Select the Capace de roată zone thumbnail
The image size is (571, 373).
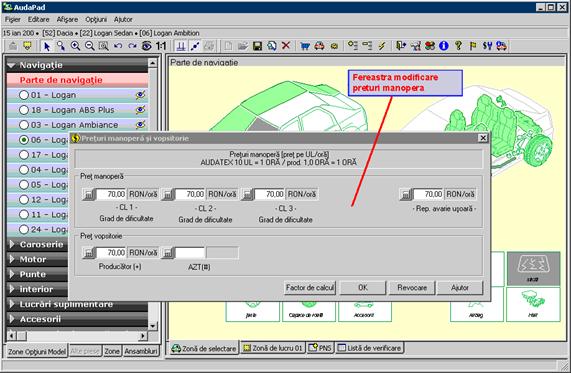[309, 310]
